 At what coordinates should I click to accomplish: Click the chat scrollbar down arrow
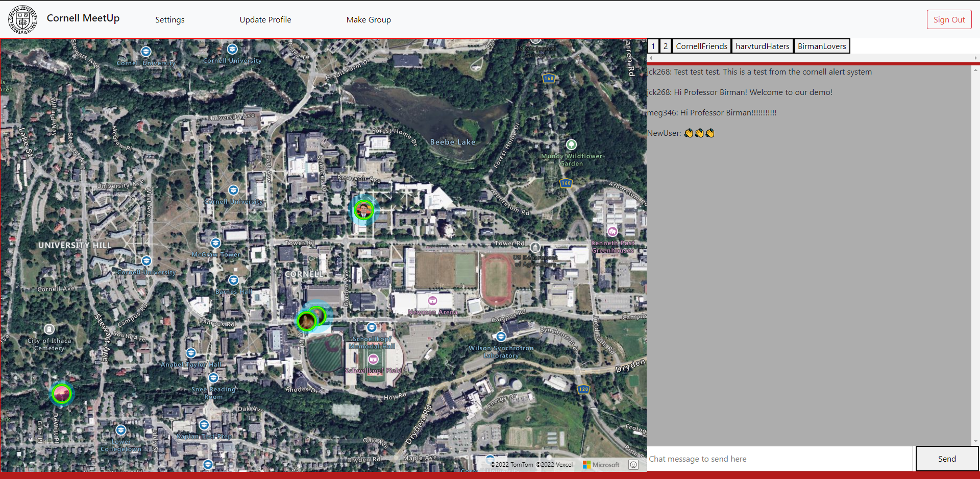click(975, 441)
